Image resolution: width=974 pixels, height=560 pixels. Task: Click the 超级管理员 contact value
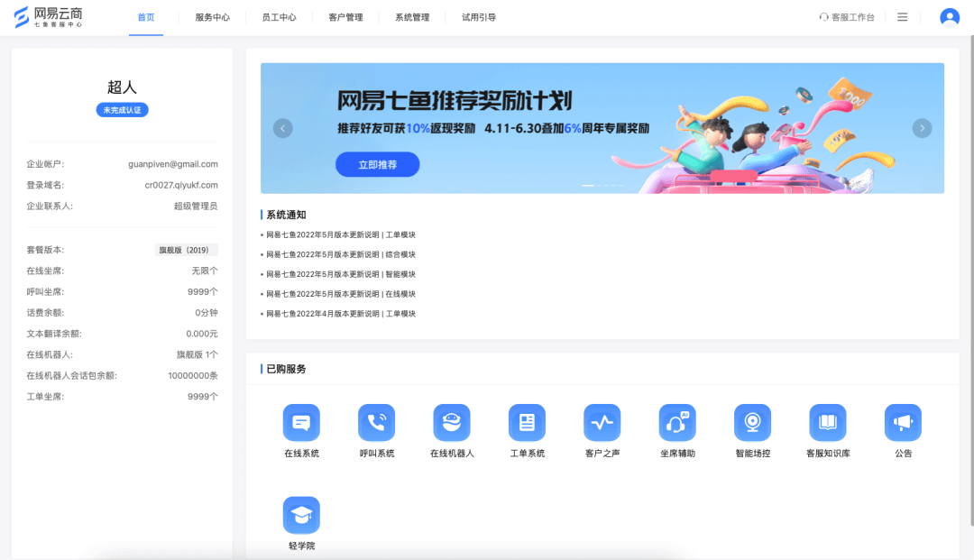click(196, 207)
